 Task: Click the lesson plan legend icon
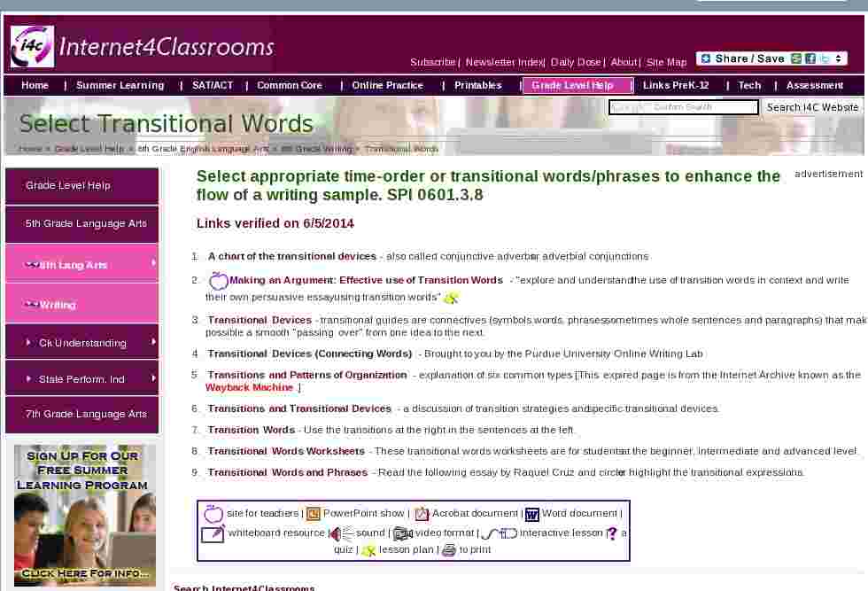(368, 550)
